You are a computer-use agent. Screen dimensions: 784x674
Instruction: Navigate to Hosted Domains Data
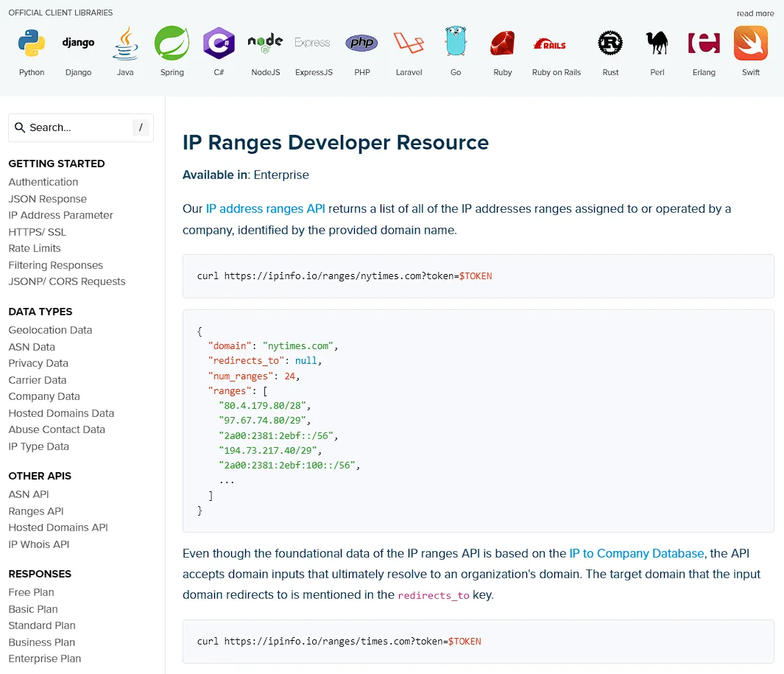62,413
